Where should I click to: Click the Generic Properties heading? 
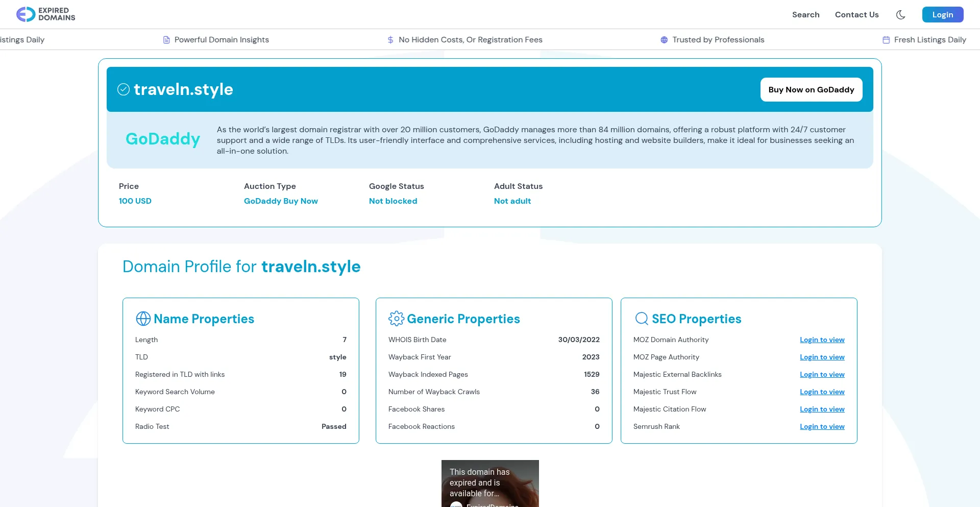463,319
